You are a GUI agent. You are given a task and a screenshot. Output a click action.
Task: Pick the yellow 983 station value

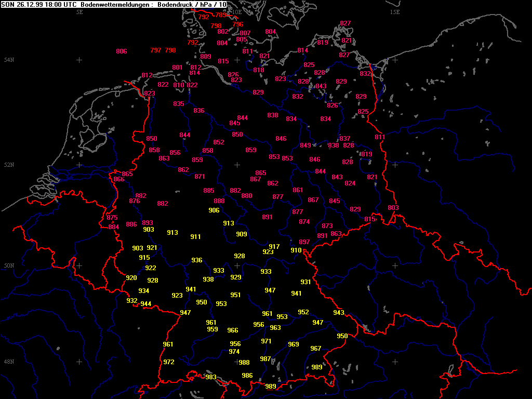tap(211, 377)
